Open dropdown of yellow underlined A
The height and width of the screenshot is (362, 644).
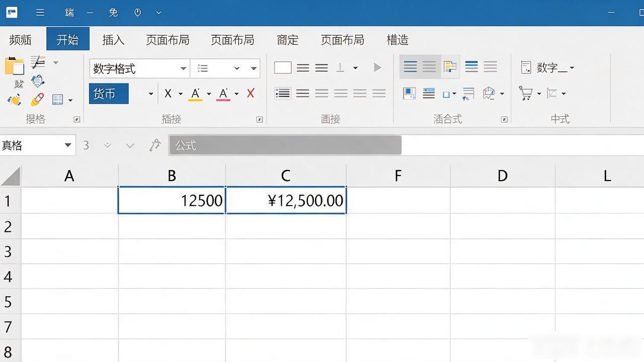click(x=209, y=94)
